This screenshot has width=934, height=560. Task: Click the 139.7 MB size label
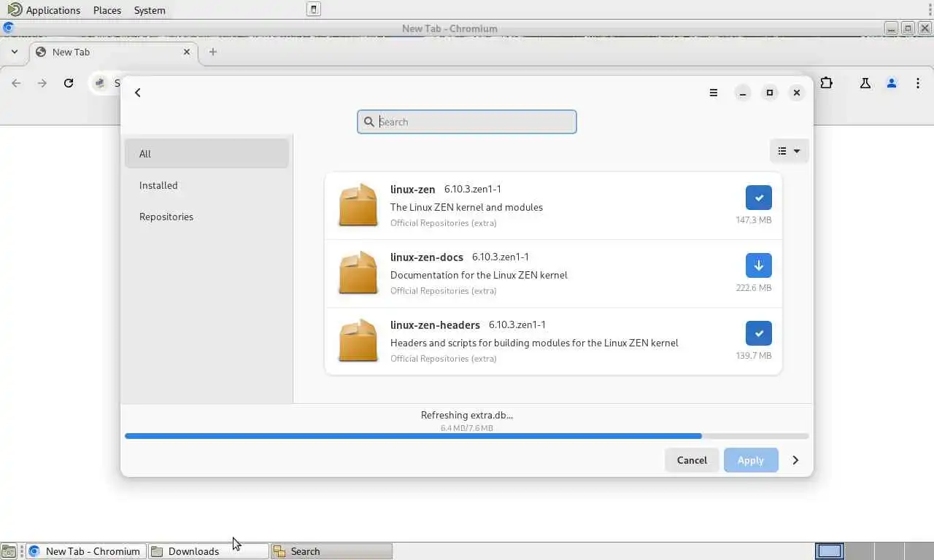click(754, 355)
